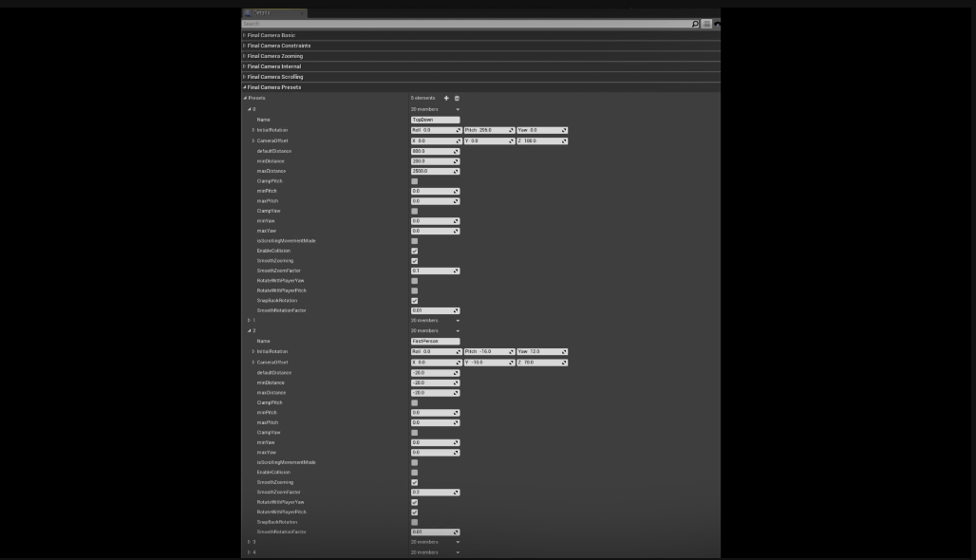Screen dimensions: 976x560
Task: Enable SnapBackRotation in FirstPerson preset
Action: click(x=415, y=522)
